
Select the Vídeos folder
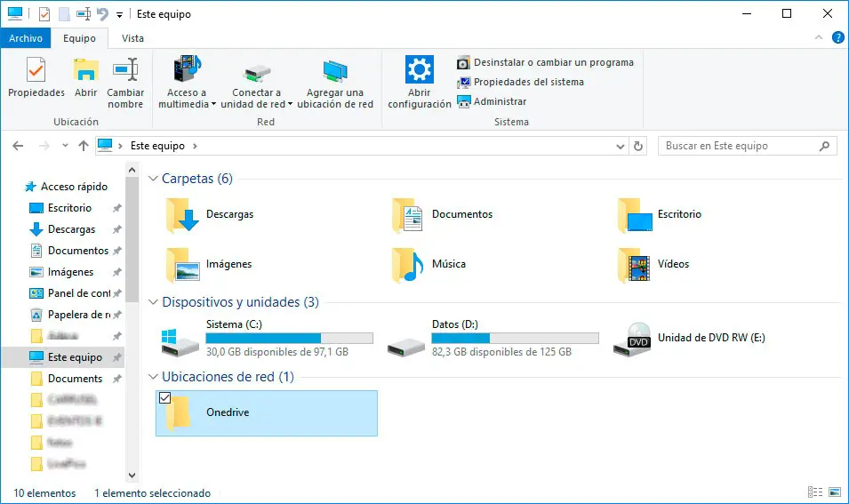(x=654, y=265)
